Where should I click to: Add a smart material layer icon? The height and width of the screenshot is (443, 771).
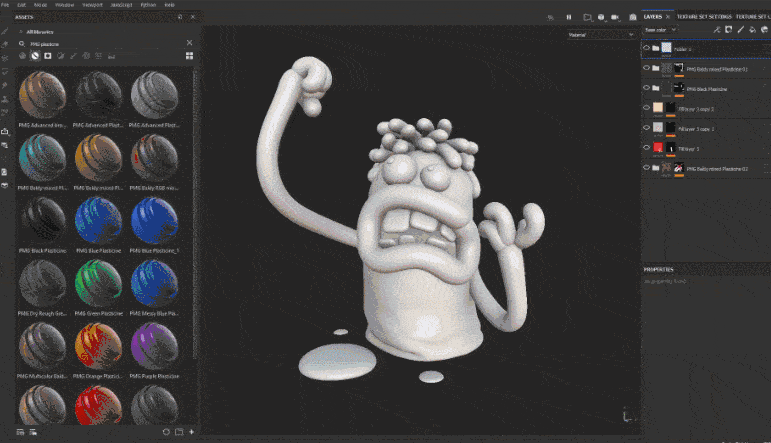[764, 30]
